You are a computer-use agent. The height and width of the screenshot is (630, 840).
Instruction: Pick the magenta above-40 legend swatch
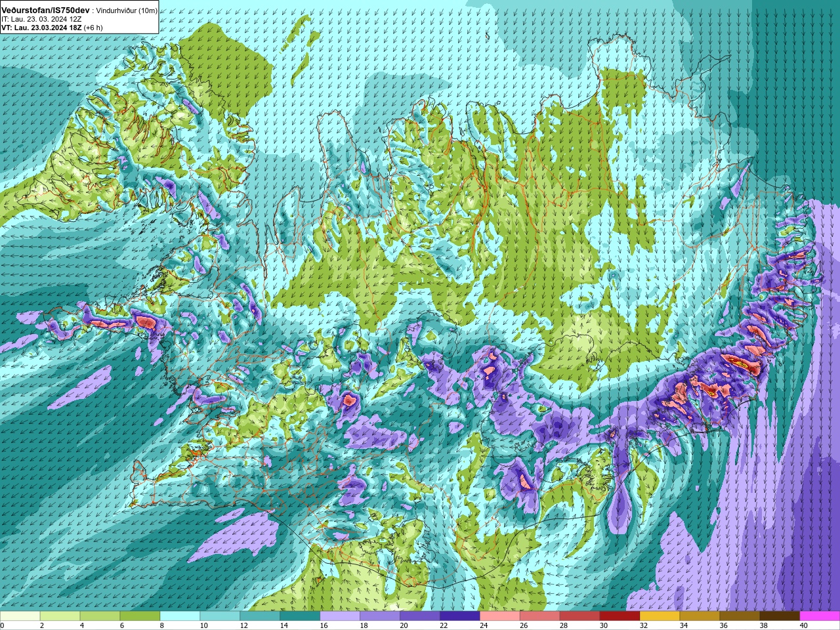click(x=820, y=616)
